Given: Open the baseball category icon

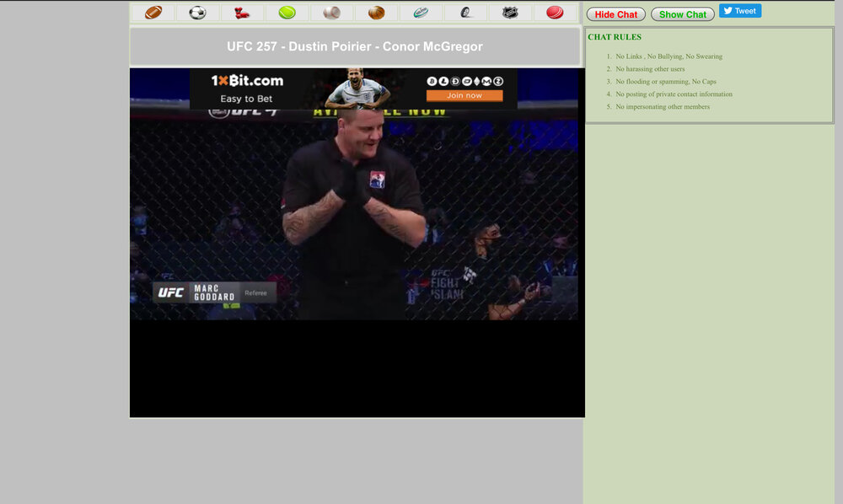Looking at the screenshot, I should 331,13.
